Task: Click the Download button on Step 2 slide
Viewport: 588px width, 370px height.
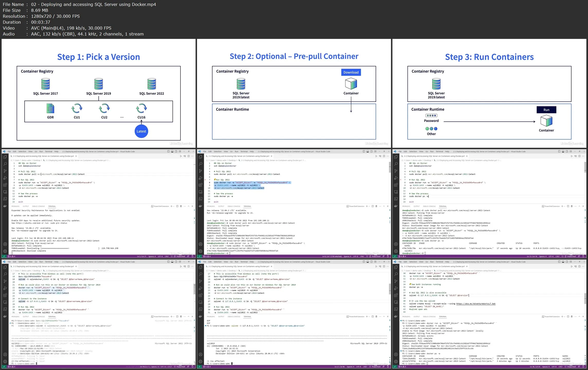Action: [x=351, y=72]
